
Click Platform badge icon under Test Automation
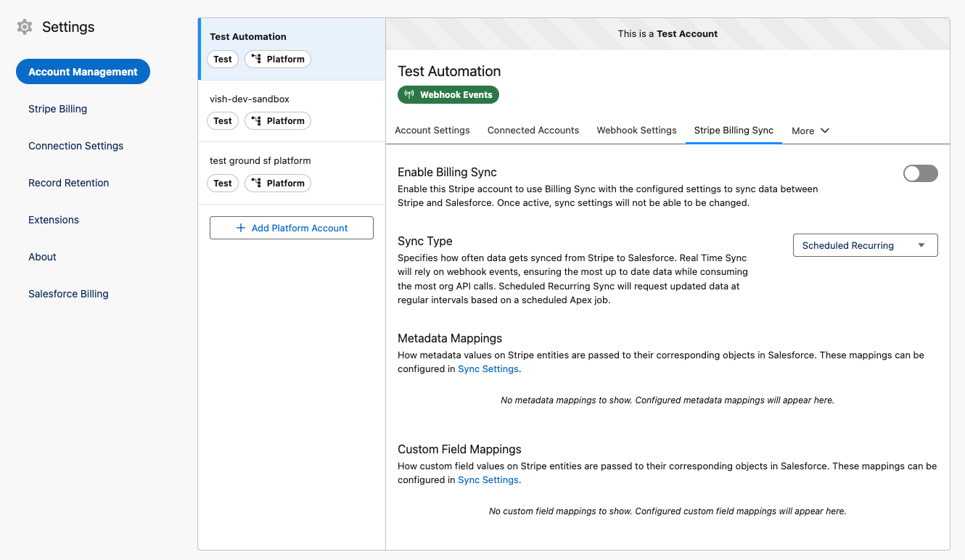click(256, 59)
